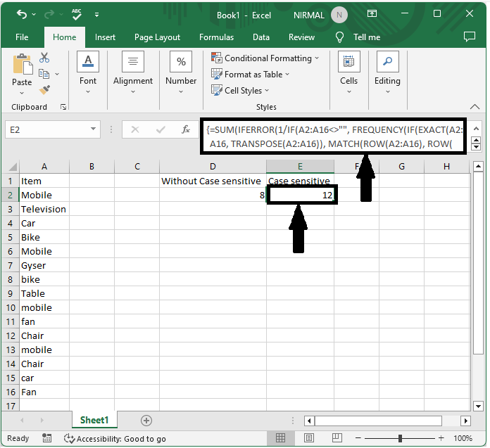Screen dimensions: 490x448
Task: Open the Formulas ribbon tab
Action: click(x=216, y=37)
